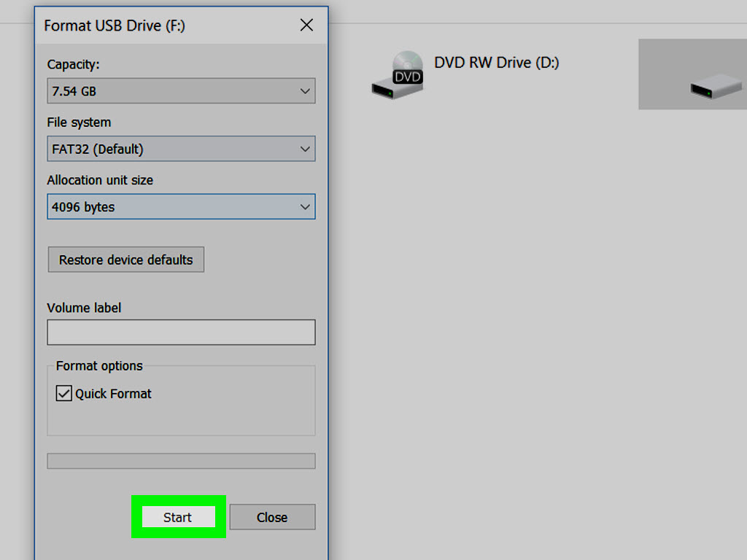Click the Start button to begin formatting
Screen dimensions: 747x560
coord(178,517)
